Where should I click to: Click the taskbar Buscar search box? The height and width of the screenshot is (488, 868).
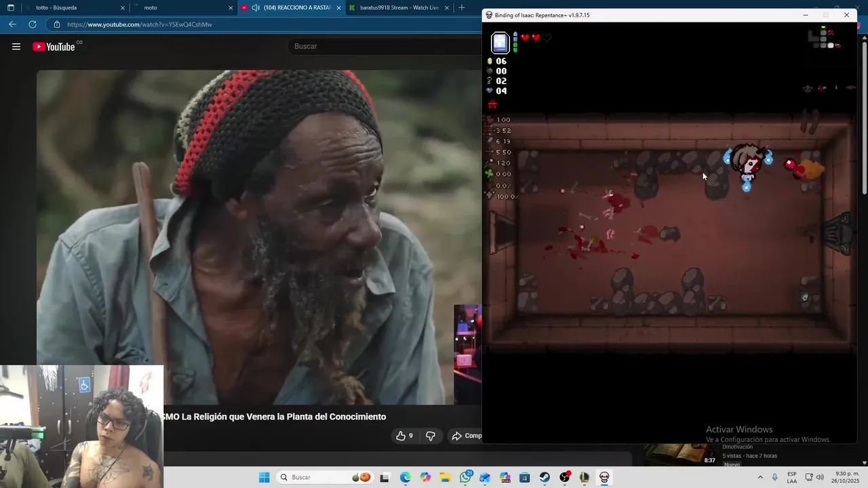click(326, 477)
